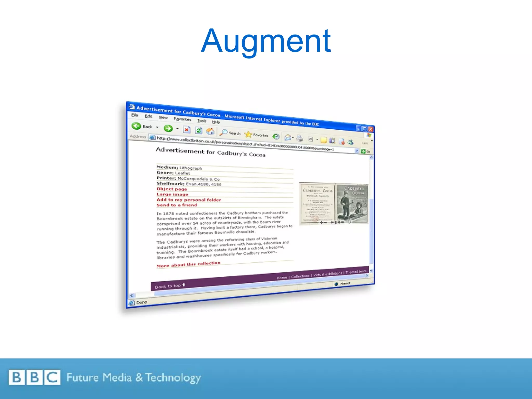Screen dimensions: 532x399
Task: Click More about this collection link
Action: (x=188, y=264)
